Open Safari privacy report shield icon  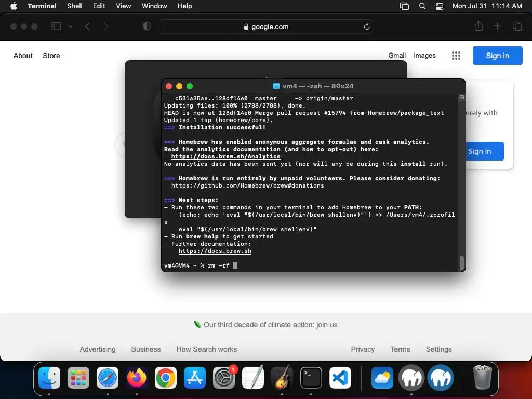[x=147, y=26]
